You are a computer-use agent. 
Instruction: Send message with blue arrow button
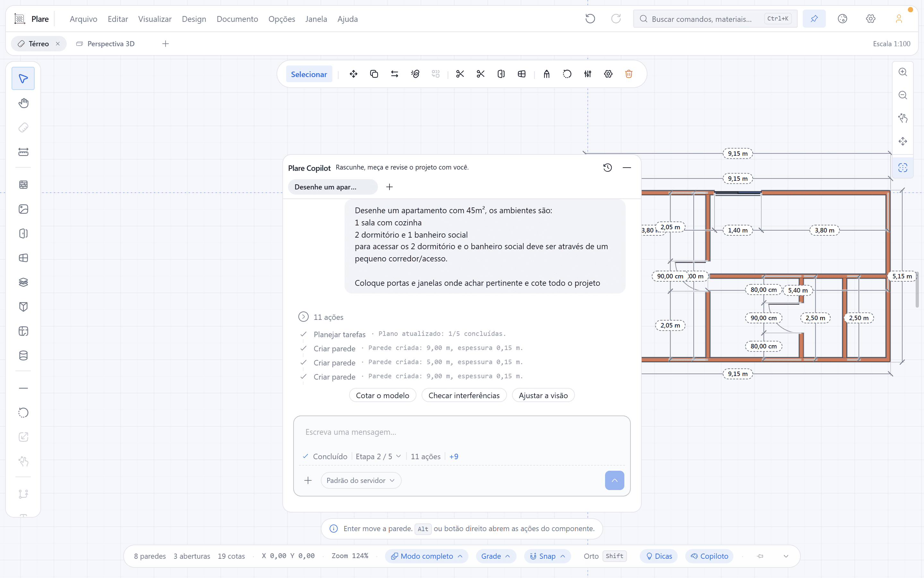[x=614, y=480]
